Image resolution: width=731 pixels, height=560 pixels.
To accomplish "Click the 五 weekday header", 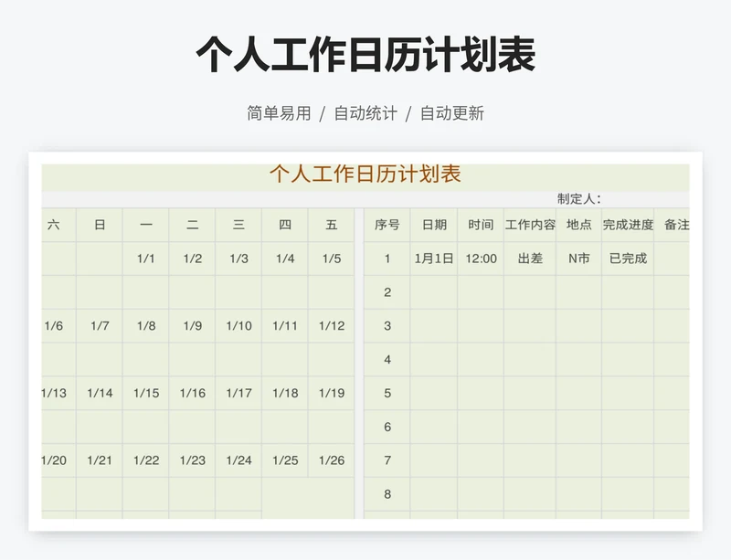I will [x=332, y=225].
